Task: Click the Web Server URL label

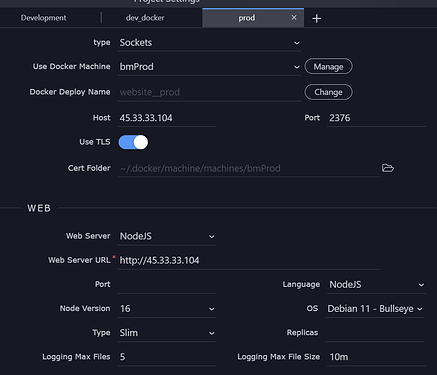Action: 79,260
